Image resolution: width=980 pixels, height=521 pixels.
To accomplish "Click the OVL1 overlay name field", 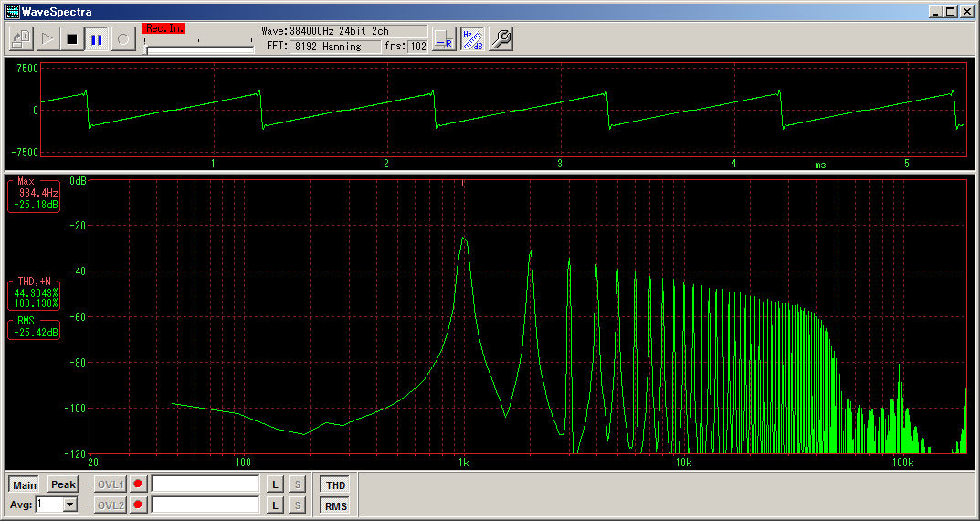I will 205,484.
